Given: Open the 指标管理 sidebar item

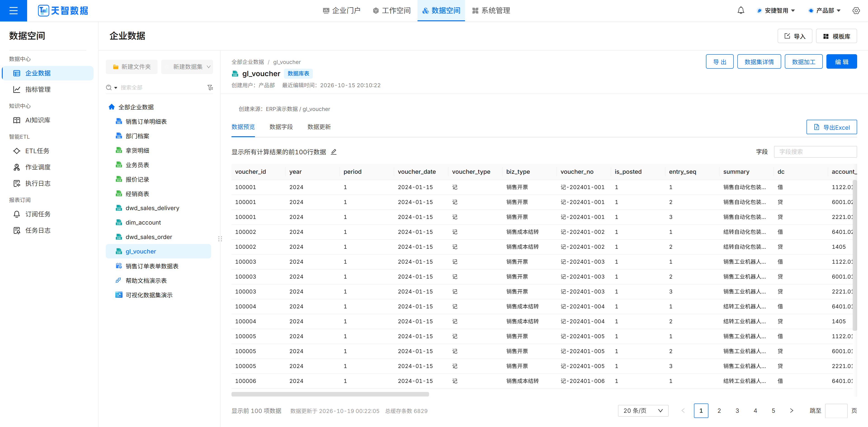Looking at the screenshot, I should pos(47,89).
